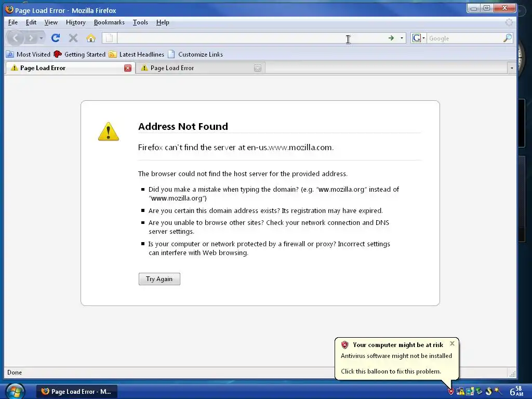The width and height of the screenshot is (532, 399).
Task: Go to the Home page
Action: pos(90,38)
